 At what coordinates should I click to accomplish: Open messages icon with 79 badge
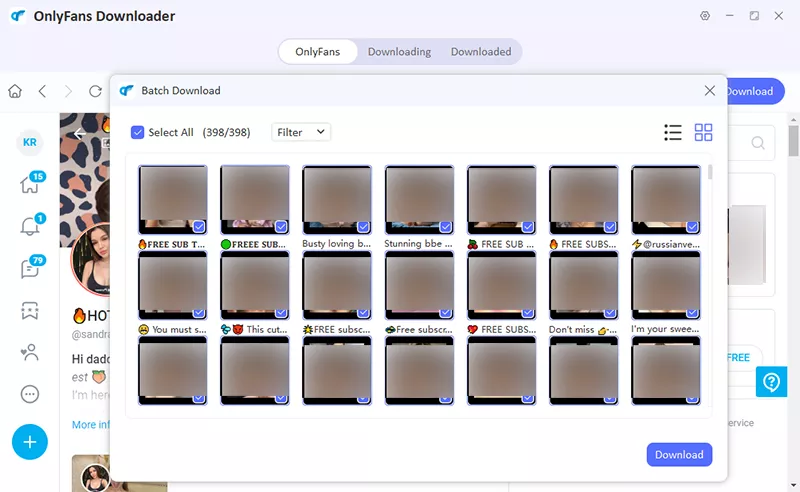click(31, 266)
